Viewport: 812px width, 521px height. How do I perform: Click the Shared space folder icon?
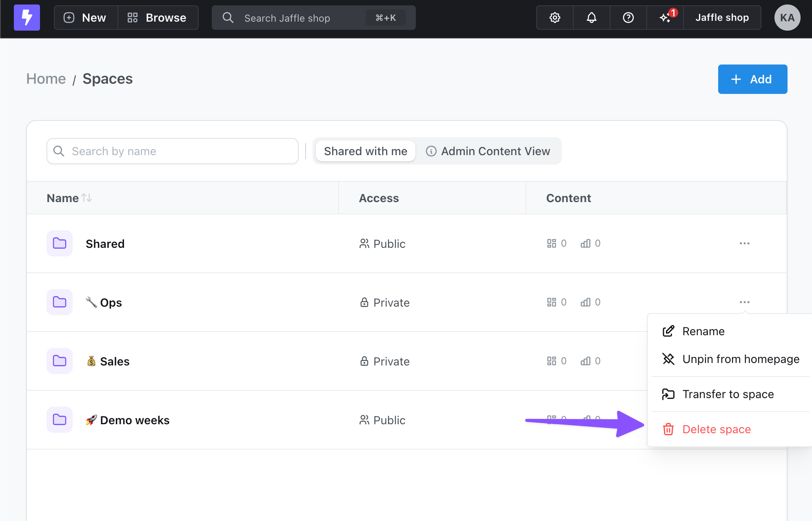point(60,243)
